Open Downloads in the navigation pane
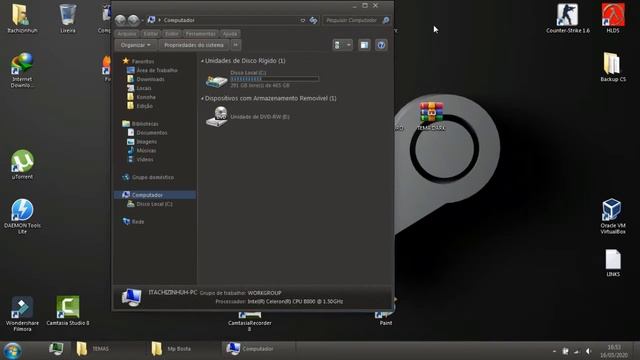The width and height of the screenshot is (640, 360). (x=150, y=79)
